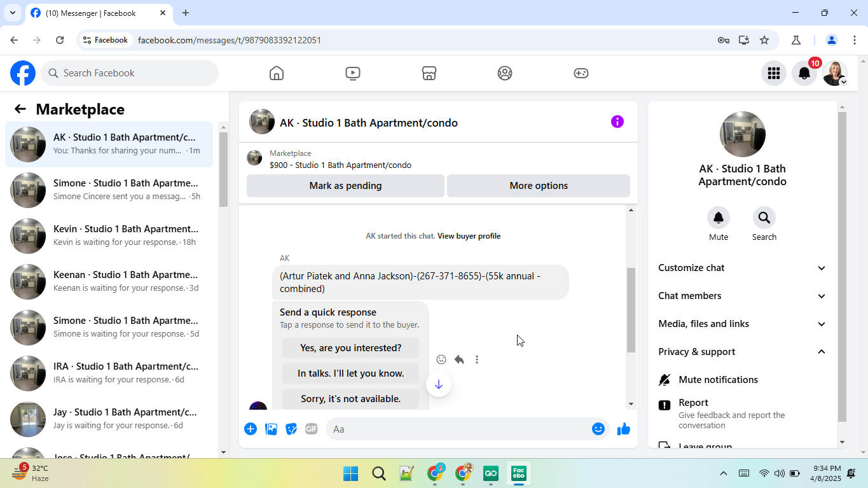Viewport: 868px width, 488px height.
Task: Open the Gaming controller icon
Action: coord(581,73)
